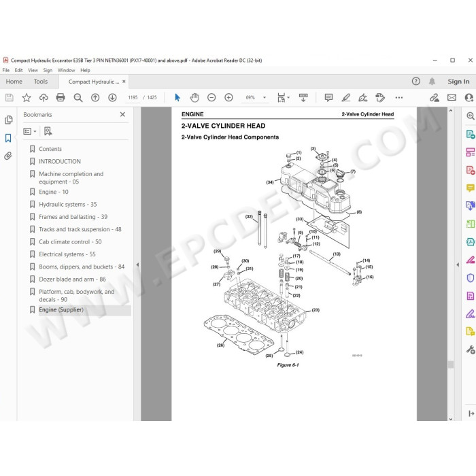Open the Contents bookmark
Viewport: 476px width, 476px height.
click(x=50, y=149)
